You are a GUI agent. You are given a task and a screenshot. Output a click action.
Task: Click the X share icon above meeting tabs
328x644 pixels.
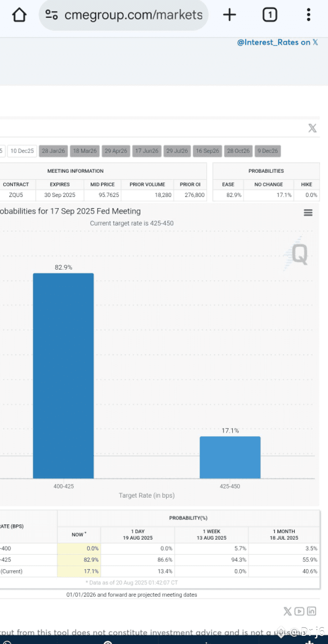(313, 128)
